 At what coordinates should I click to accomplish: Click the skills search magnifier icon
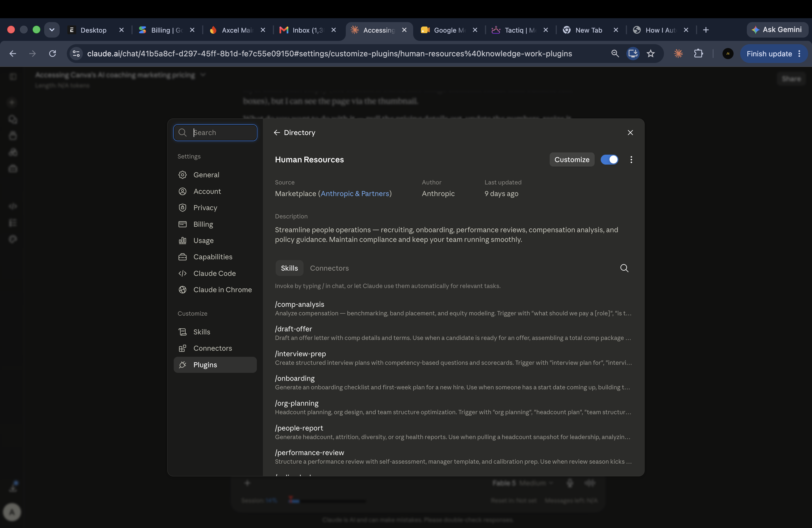(624, 268)
